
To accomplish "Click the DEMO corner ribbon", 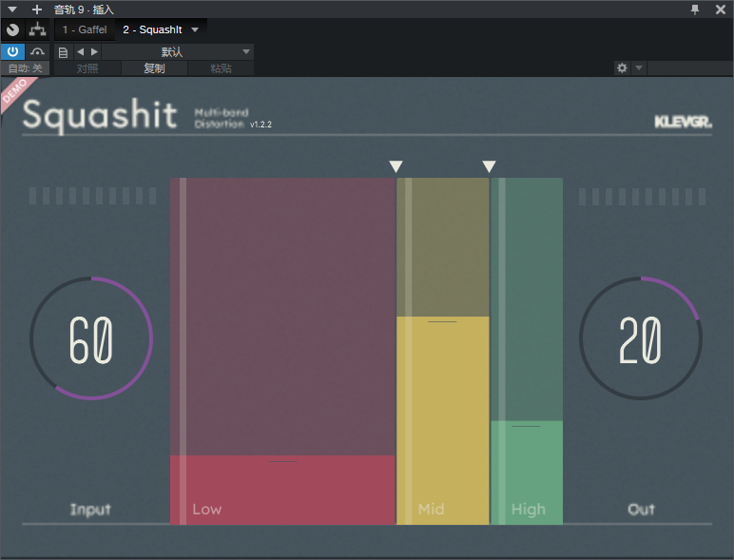I will (17, 92).
